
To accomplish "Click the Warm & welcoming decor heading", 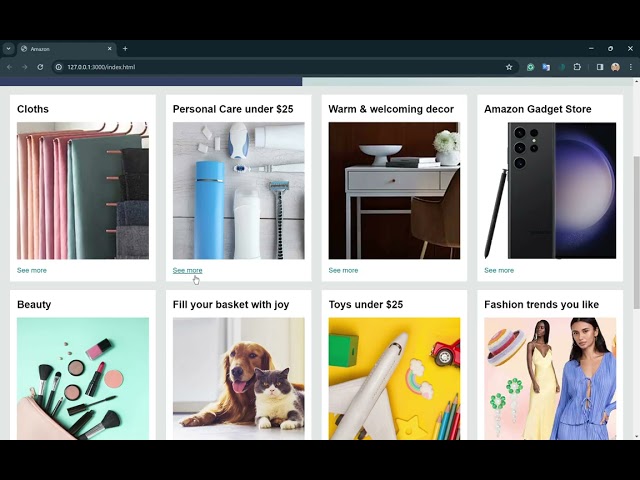I will (391, 109).
